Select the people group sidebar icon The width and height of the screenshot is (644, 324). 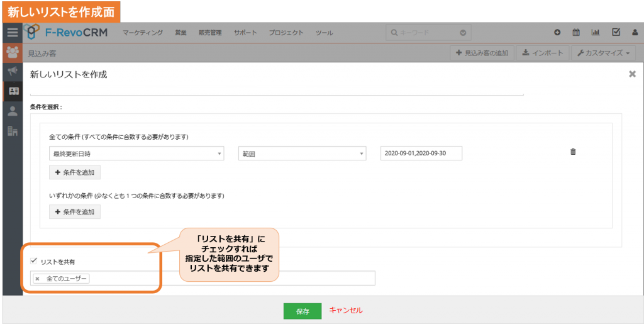[x=13, y=52]
